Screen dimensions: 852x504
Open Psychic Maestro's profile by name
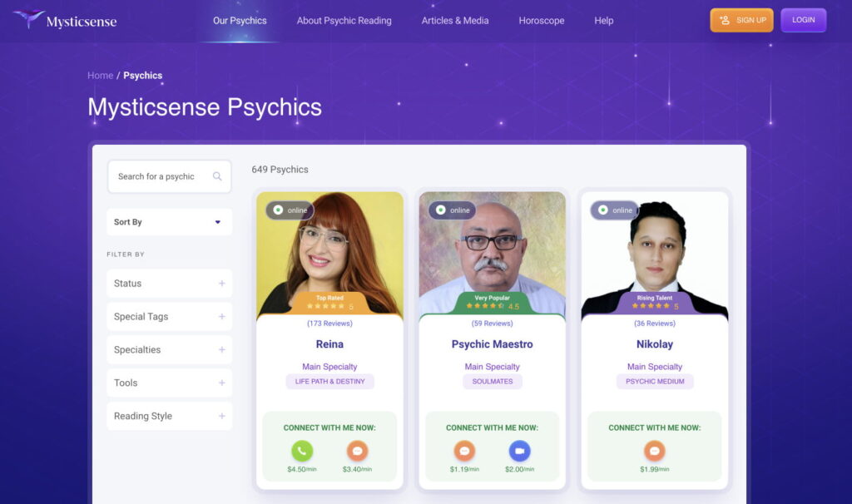click(x=493, y=344)
